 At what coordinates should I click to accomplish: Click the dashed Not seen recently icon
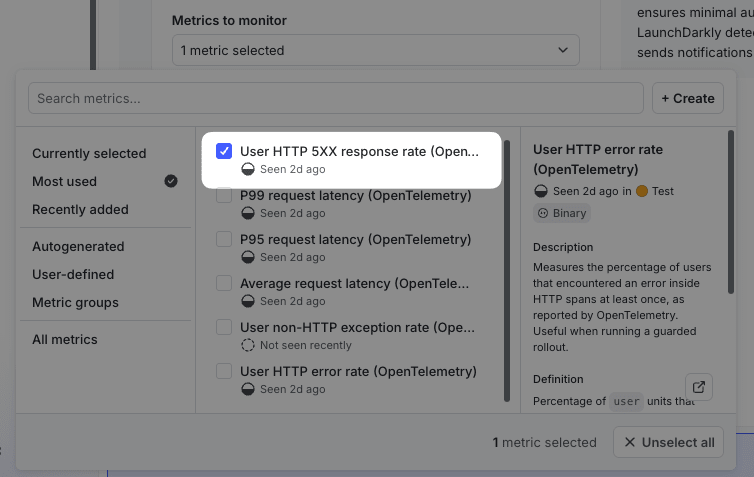248,345
